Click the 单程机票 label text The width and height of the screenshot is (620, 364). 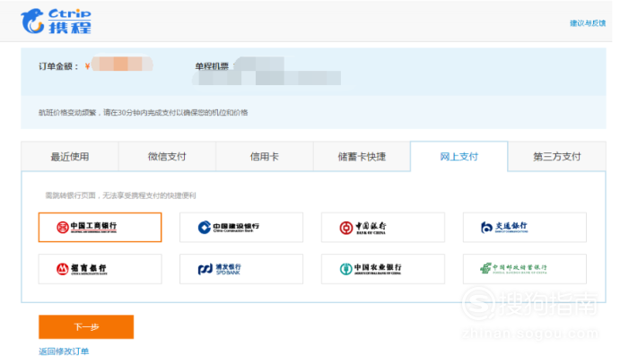click(x=212, y=66)
